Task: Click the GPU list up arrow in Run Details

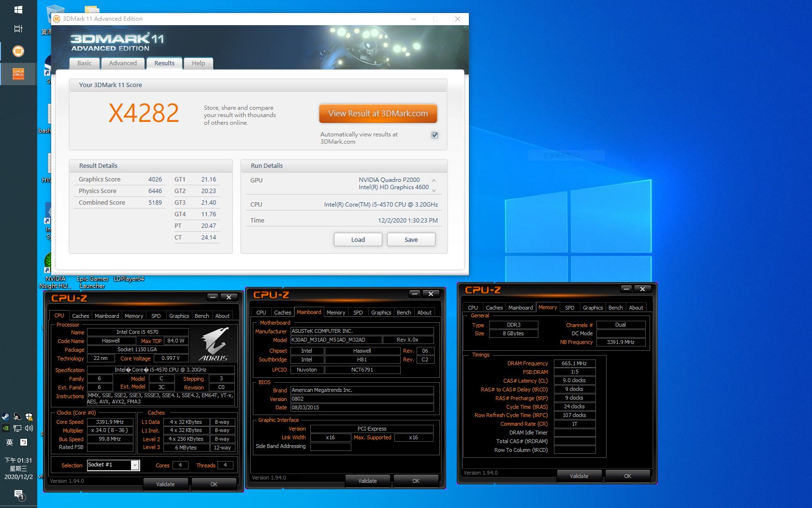Action: click(434, 180)
